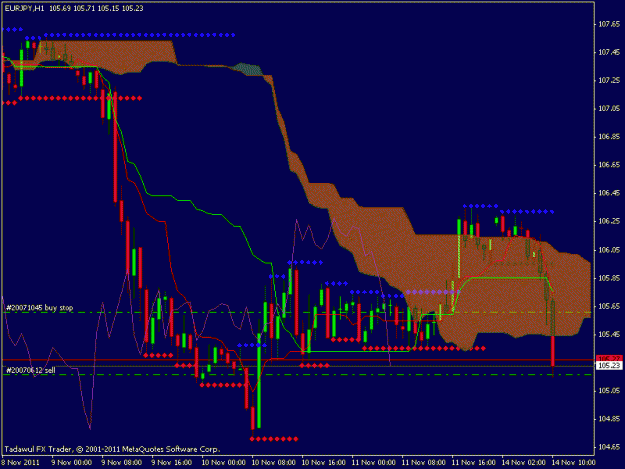Click the 10 Nov 00:00 time label
This screenshot has width=625, height=469.
[x=224, y=462]
